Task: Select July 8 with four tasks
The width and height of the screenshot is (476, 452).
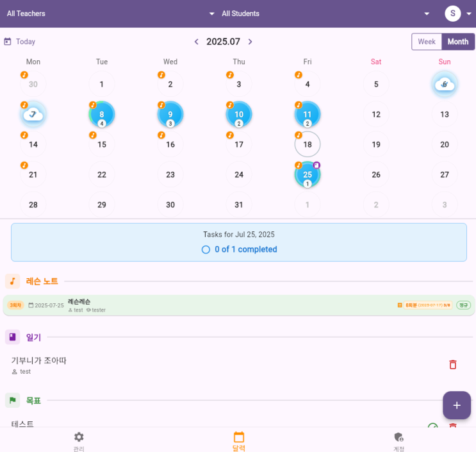Action: pyautogui.click(x=102, y=114)
